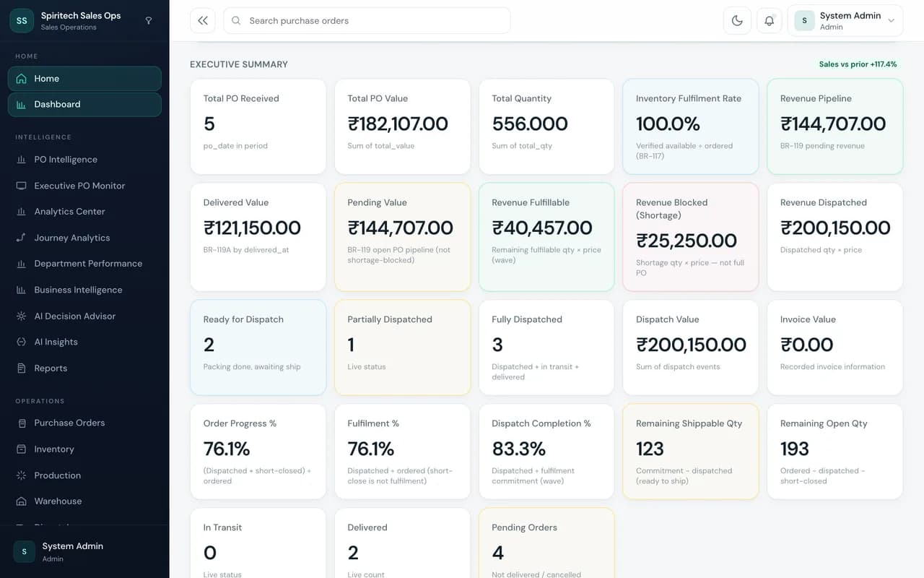Click the Home icon in the sidebar
The image size is (924, 578).
pos(21,79)
